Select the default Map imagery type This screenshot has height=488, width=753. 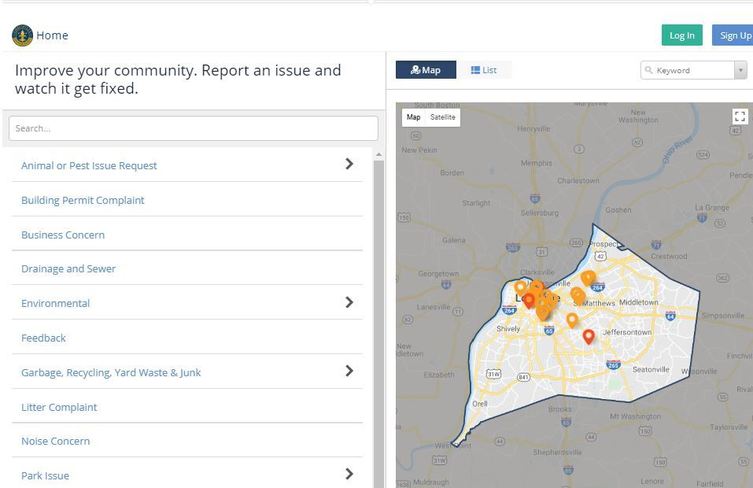pos(413,117)
